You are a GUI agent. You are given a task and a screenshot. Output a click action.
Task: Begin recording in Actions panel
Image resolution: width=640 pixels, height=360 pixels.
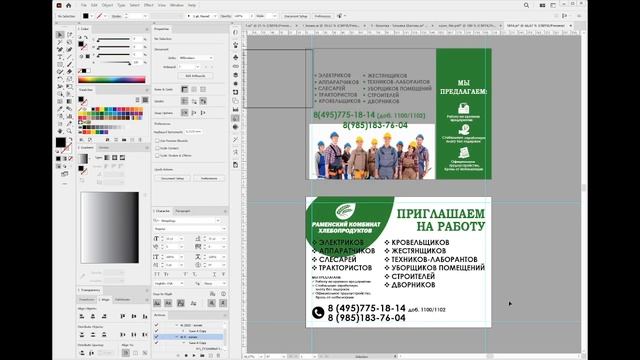(186, 356)
